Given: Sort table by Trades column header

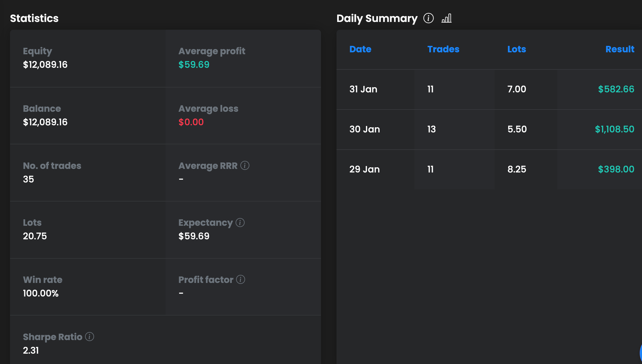Looking at the screenshot, I should [x=443, y=49].
